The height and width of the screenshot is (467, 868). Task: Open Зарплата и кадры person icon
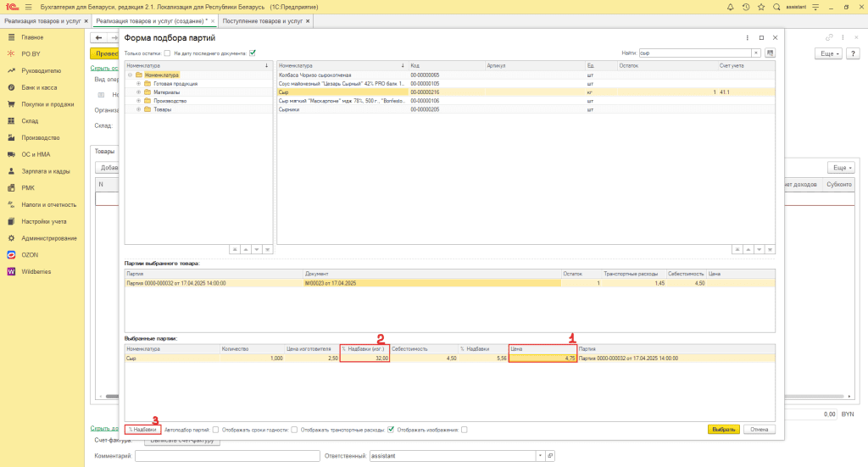coord(11,171)
